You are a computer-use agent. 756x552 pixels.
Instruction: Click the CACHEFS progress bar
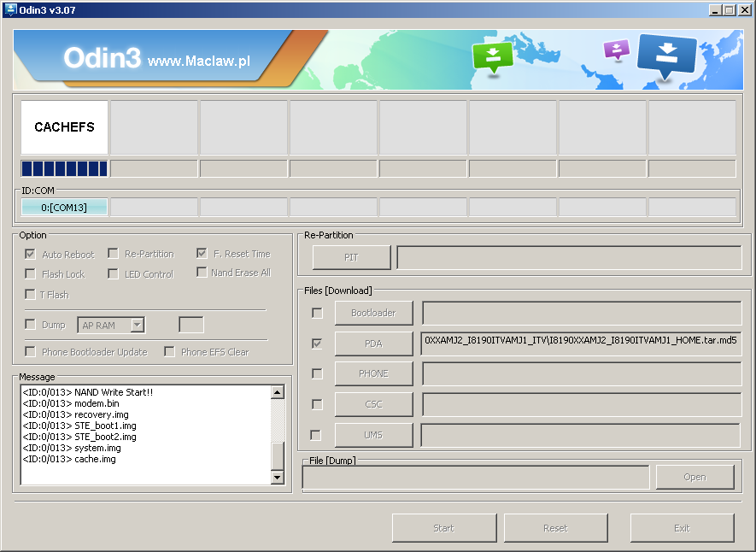tap(64, 168)
